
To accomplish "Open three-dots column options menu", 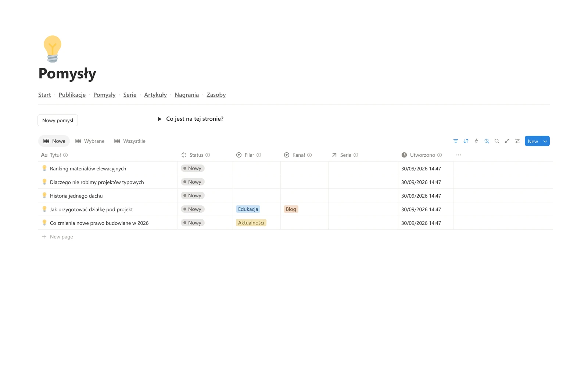I will tap(459, 155).
